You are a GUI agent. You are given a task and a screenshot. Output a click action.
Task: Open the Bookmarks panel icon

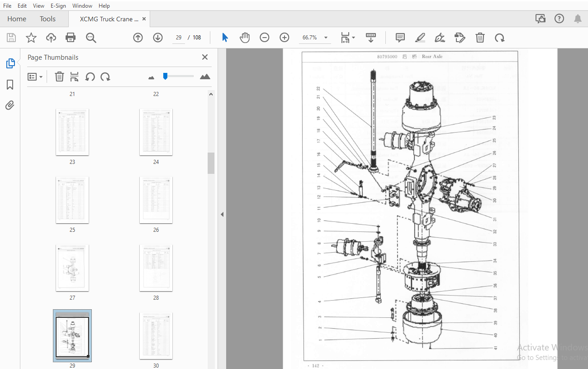pos(10,85)
